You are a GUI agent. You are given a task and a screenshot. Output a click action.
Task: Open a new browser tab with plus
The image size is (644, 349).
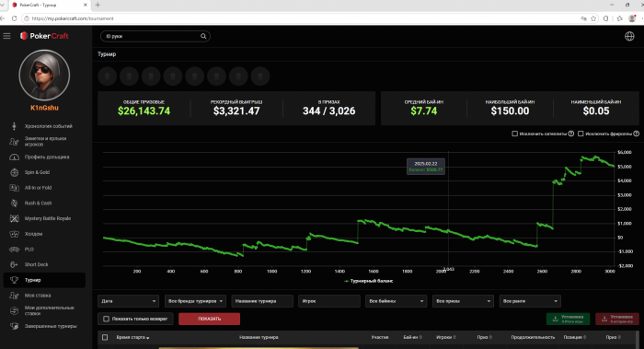[98, 5]
